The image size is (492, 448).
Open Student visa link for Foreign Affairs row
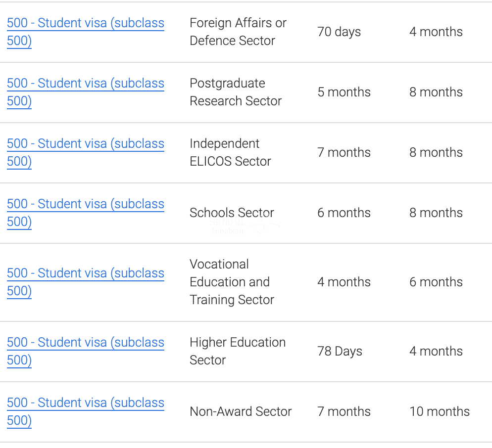tap(85, 24)
